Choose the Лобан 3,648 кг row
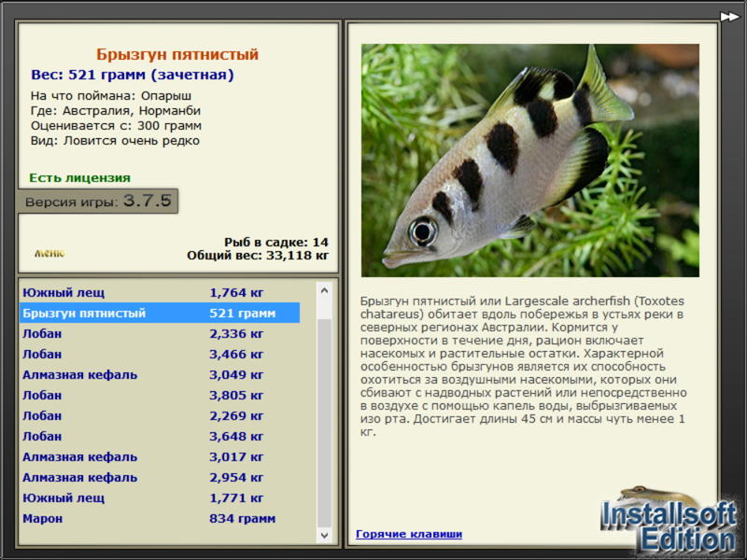Screen dimensions: 747x560 (160, 436)
